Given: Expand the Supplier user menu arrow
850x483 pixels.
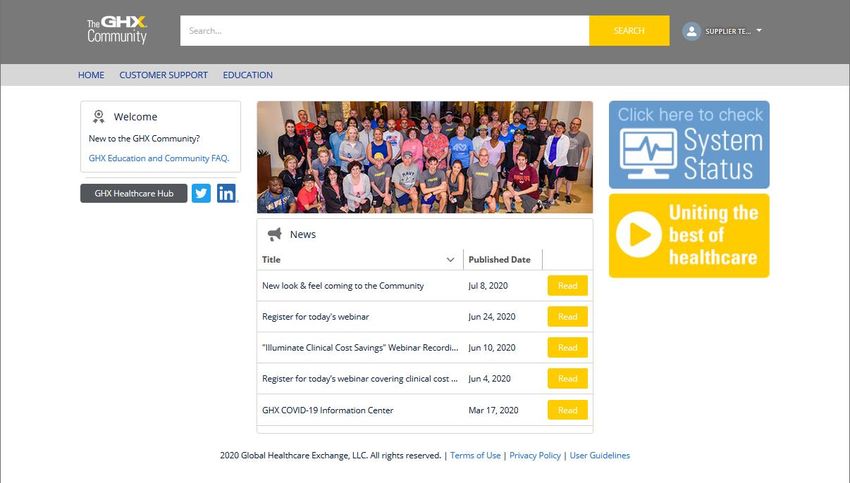Looking at the screenshot, I should [759, 30].
